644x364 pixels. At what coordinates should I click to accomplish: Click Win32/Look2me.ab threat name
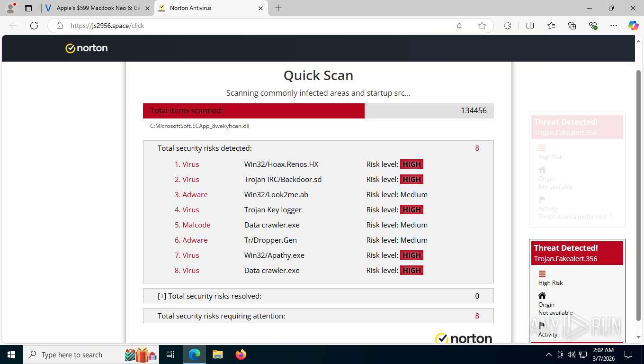click(x=276, y=194)
